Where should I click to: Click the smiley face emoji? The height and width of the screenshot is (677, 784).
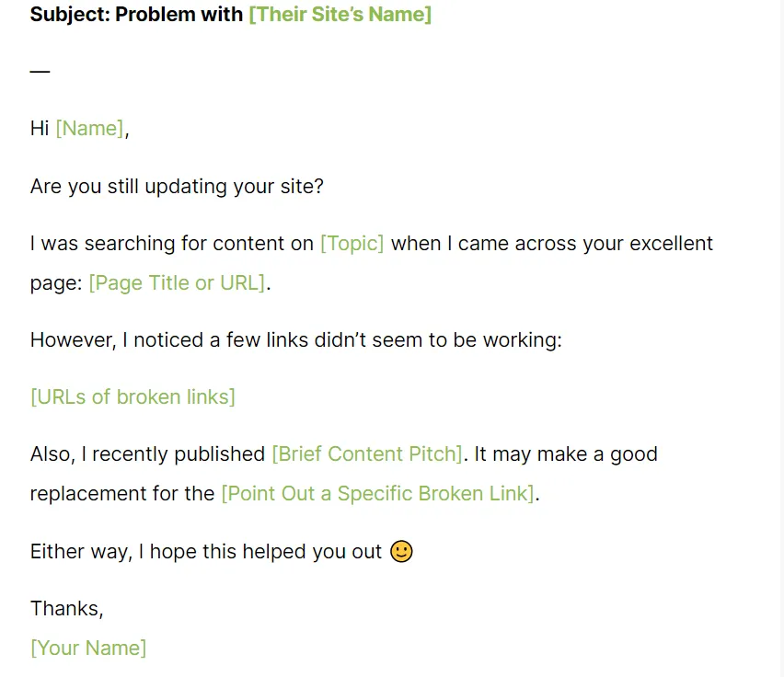(402, 551)
